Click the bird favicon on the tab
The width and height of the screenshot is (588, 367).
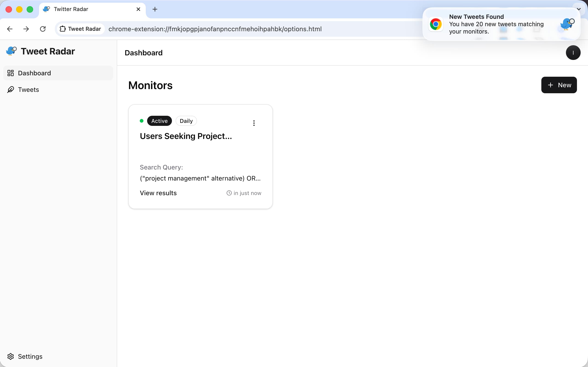pos(46,9)
